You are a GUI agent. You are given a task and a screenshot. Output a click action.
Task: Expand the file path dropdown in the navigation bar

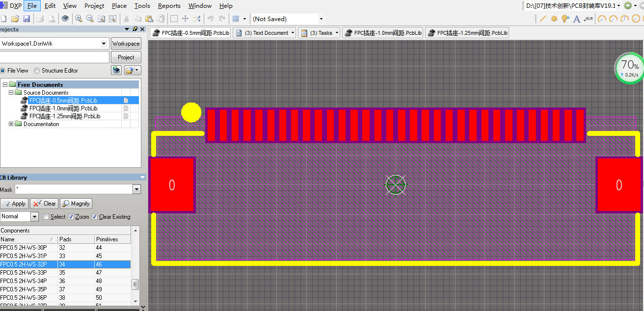pos(618,5)
